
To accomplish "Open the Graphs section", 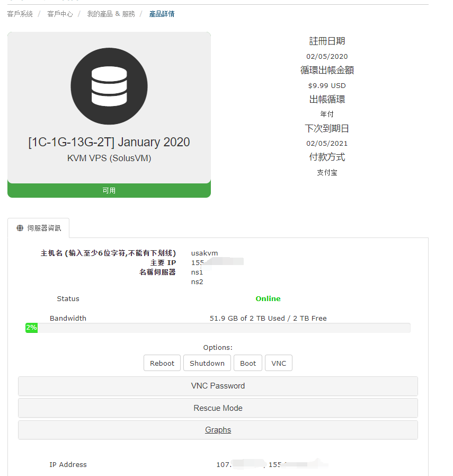I will pos(218,430).
